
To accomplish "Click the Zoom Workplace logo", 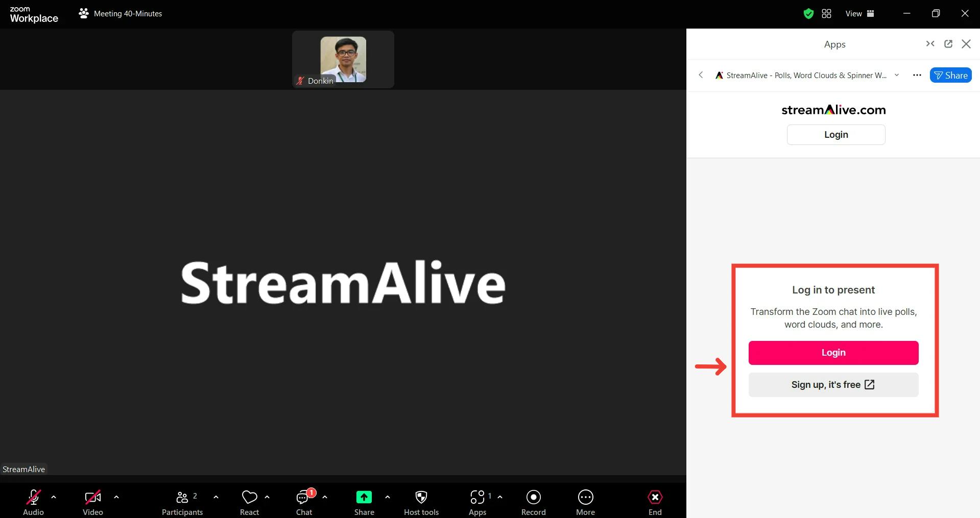I will (34, 15).
